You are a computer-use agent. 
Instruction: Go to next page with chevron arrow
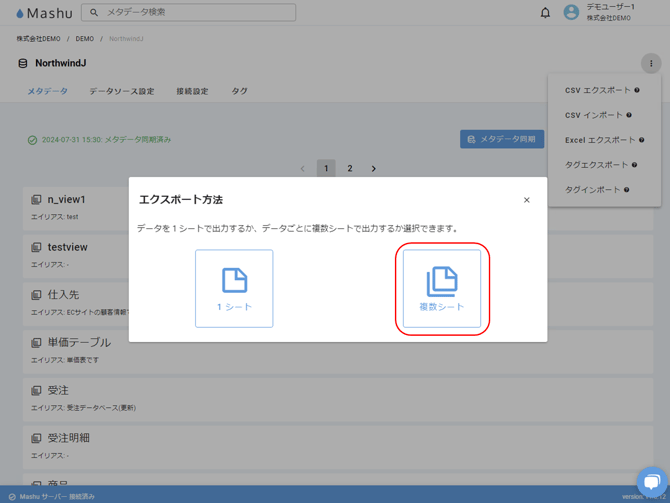(x=374, y=169)
